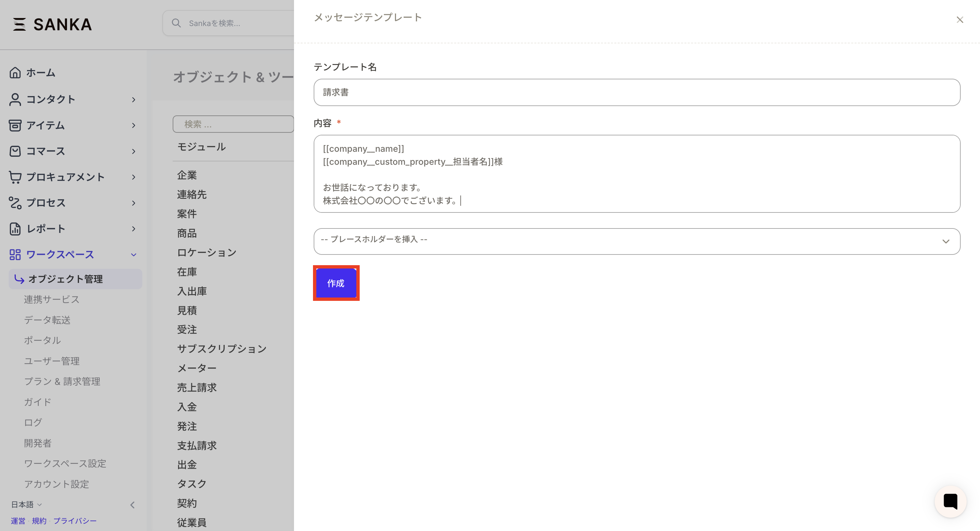Select the コンタクト sidebar icon

pos(15,99)
